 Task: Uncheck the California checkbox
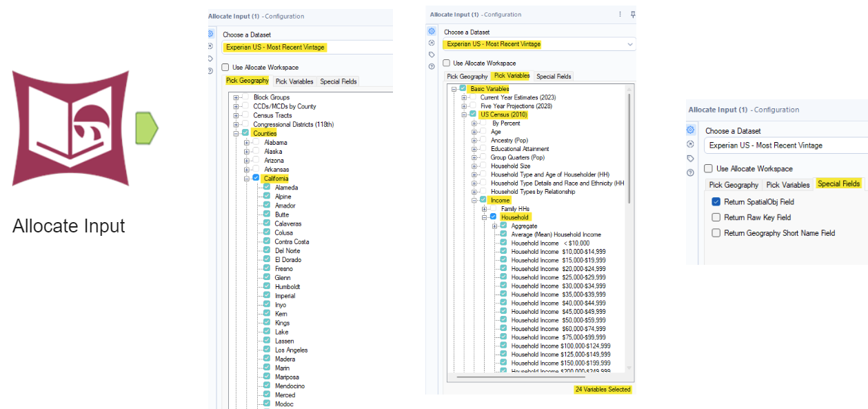tap(256, 178)
